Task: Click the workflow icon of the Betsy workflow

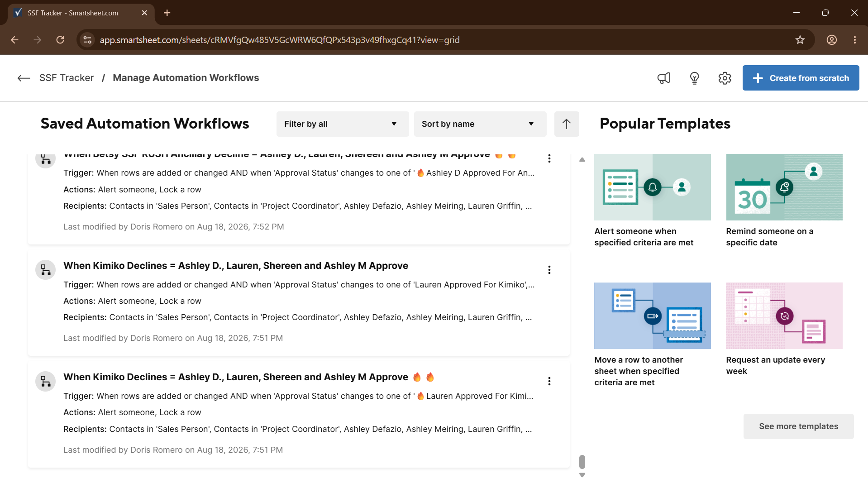Action: [45, 159]
